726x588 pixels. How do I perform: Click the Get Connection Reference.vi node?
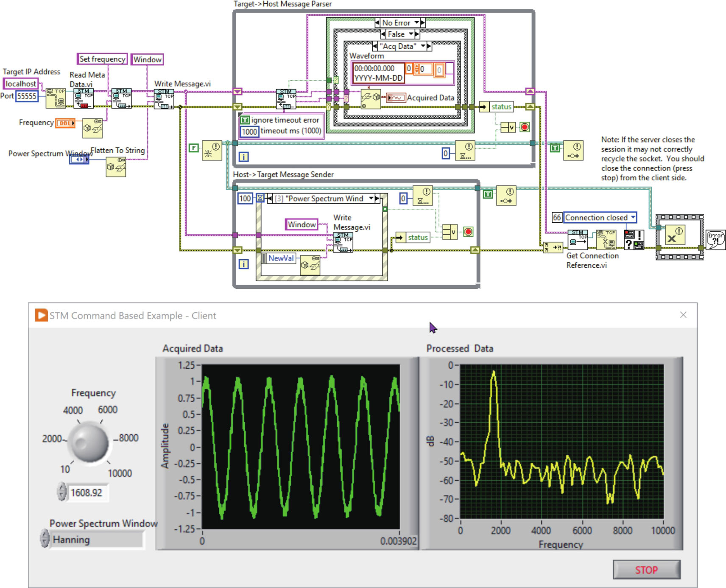[x=578, y=239]
